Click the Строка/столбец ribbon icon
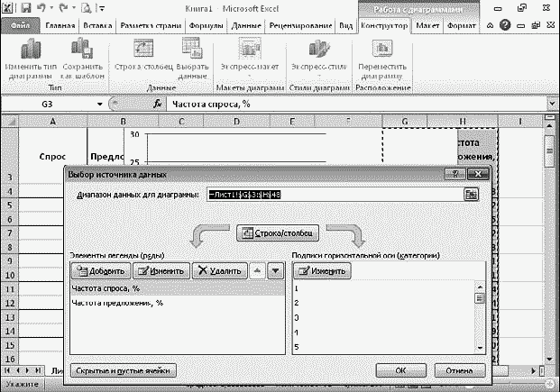Viewport: 560px width, 392px height. [143, 48]
